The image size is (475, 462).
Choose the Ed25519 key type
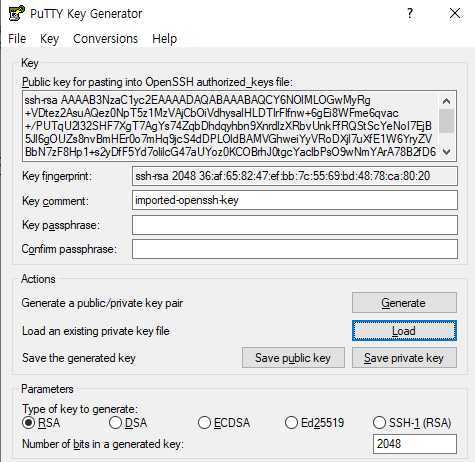tap(314, 423)
